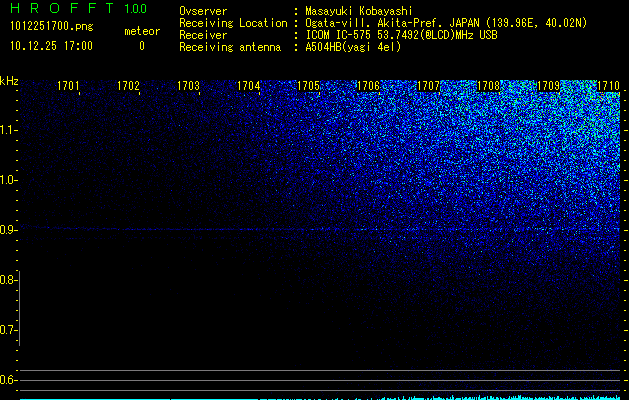
Task: Click the 0.6 kHz axis label
Action: point(7,380)
